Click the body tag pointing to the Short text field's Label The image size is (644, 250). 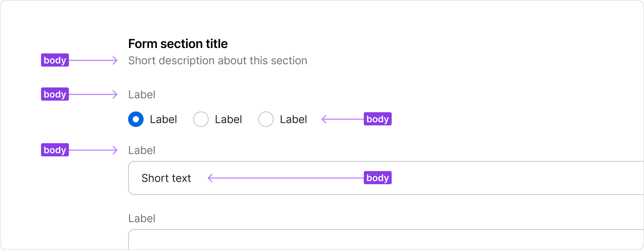click(x=55, y=150)
